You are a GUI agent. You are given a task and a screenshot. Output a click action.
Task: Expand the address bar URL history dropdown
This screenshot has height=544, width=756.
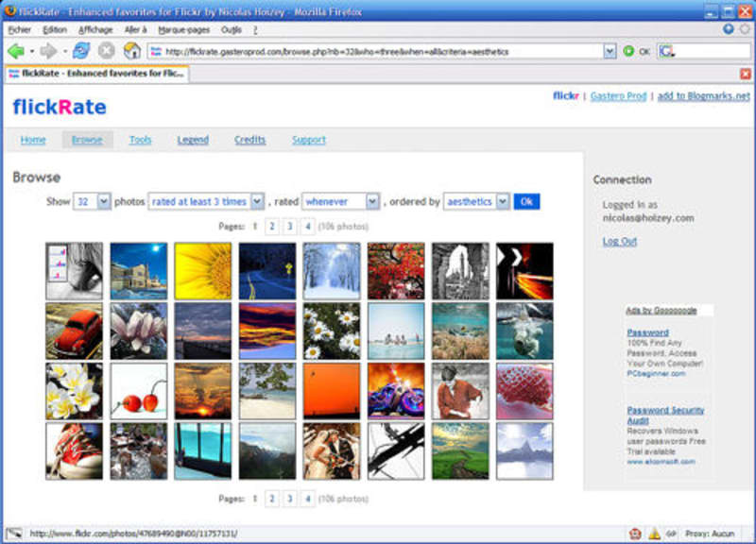coord(610,51)
